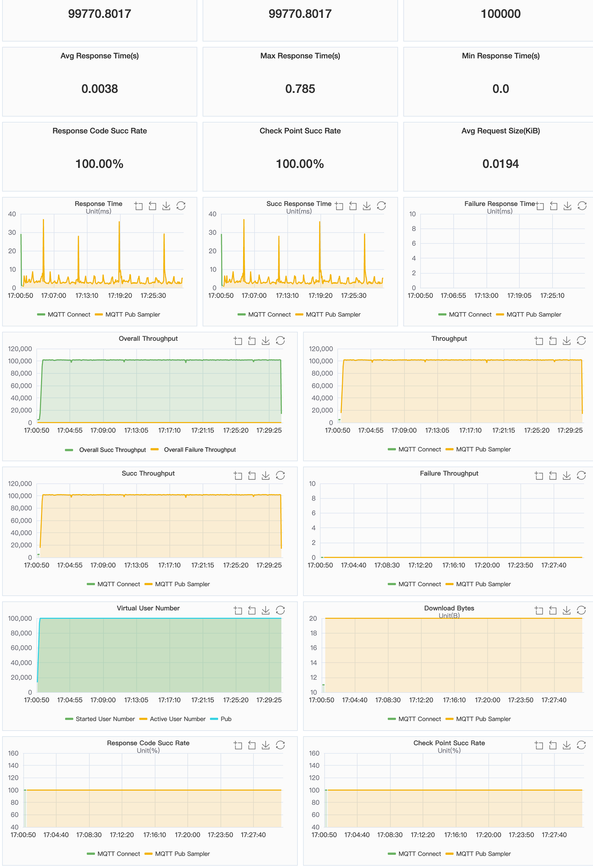Hide the Overall Succ Throughput series
The height and width of the screenshot is (868, 593).
pos(105,450)
